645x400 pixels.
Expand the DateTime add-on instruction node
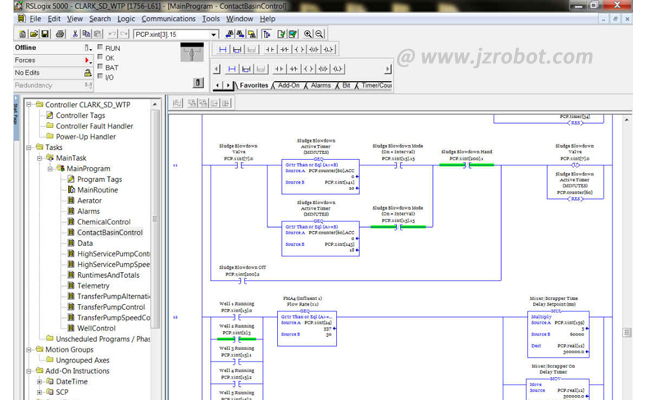[x=38, y=381]
